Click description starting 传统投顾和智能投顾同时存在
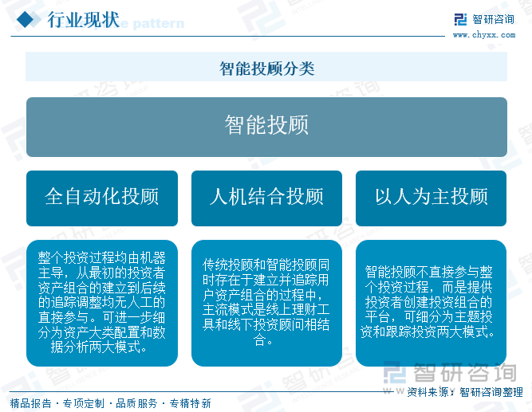This screenshot has height=412, width=532. click(x=266, y=303)
